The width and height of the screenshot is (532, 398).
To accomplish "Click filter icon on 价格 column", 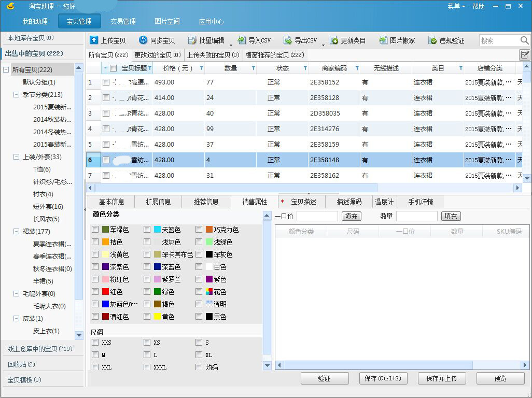I will pos(202,68).
